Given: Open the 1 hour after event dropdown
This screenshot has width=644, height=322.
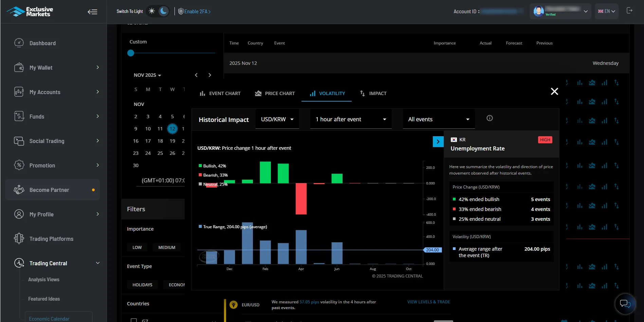Looking at the screenshot, I should coord(351,120).
